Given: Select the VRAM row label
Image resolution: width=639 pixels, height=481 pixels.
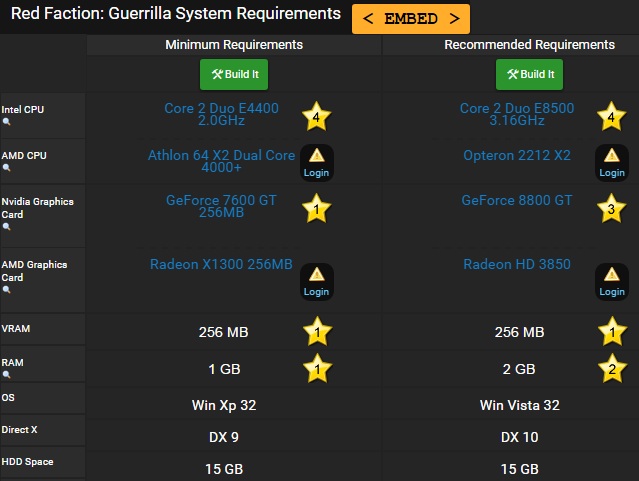Looking at the screenshot, I should point(15,329).
